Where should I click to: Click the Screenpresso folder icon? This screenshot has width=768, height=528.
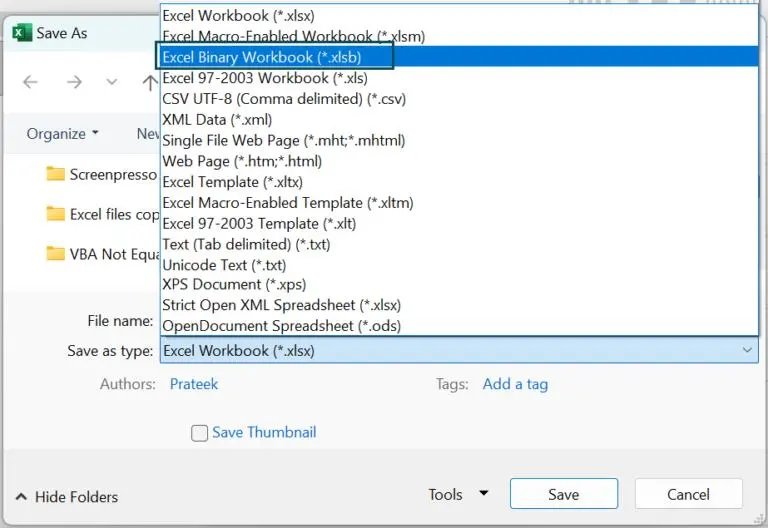click(x=55, y=174)
